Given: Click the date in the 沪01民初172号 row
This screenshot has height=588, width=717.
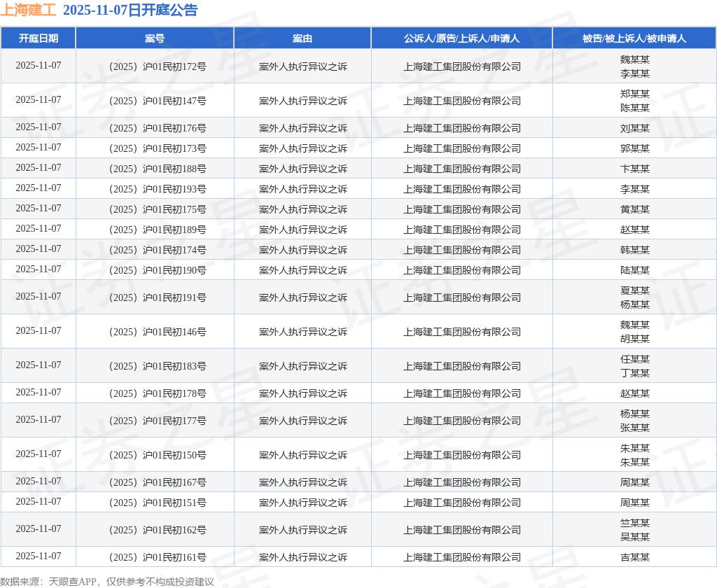Looking at the screenshot, I should (39, 65).
